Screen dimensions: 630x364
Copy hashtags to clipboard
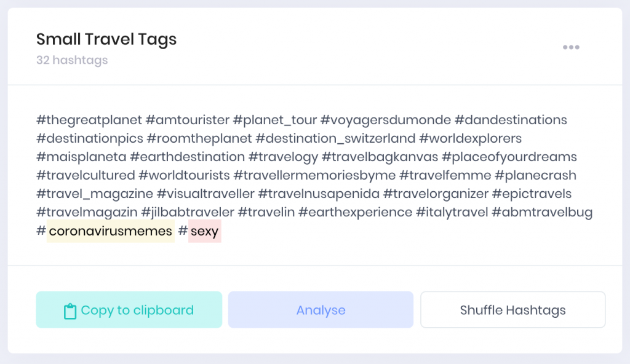pyautogui.click(x=129, y=310)
